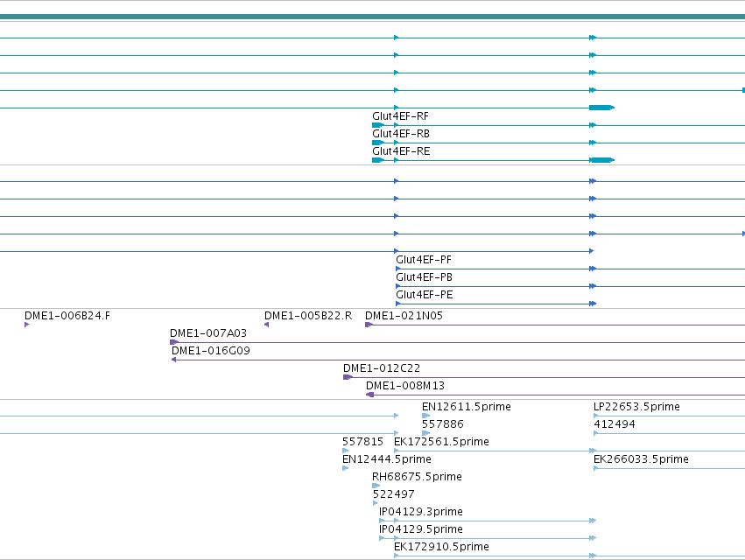Click the DME1-016G09 reverse arrow glyph
745x560 pixels.
174,360
